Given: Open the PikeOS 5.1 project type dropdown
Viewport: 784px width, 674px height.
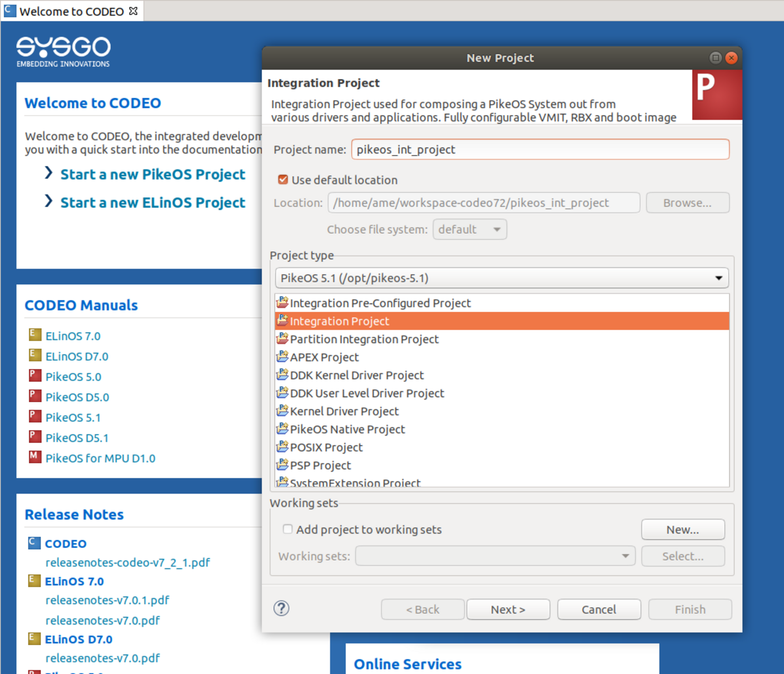Looking at the screenshot, I should 719,278.
